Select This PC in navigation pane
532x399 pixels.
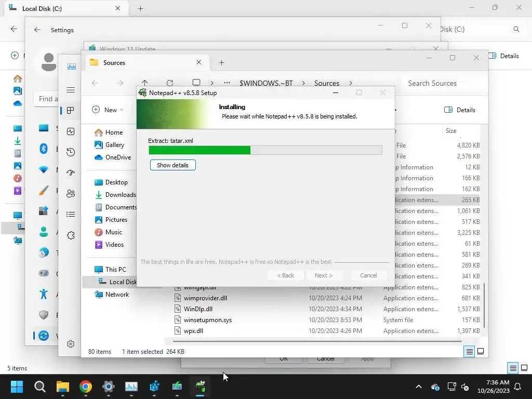point(110,270)
